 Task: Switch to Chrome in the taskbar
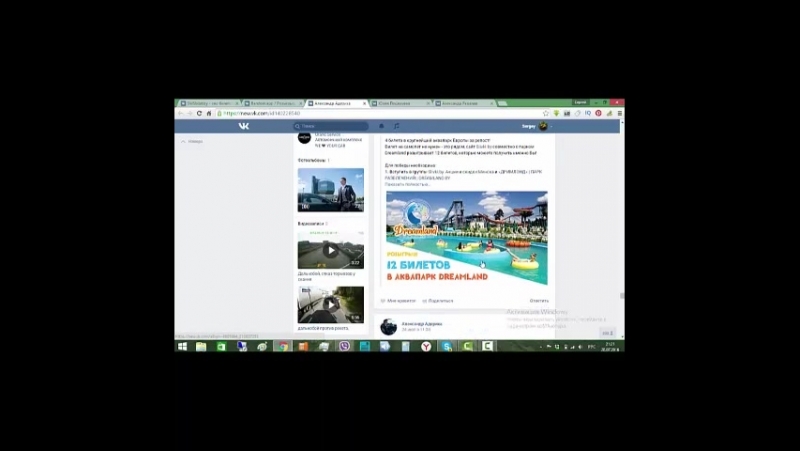(x=283, y=346)
